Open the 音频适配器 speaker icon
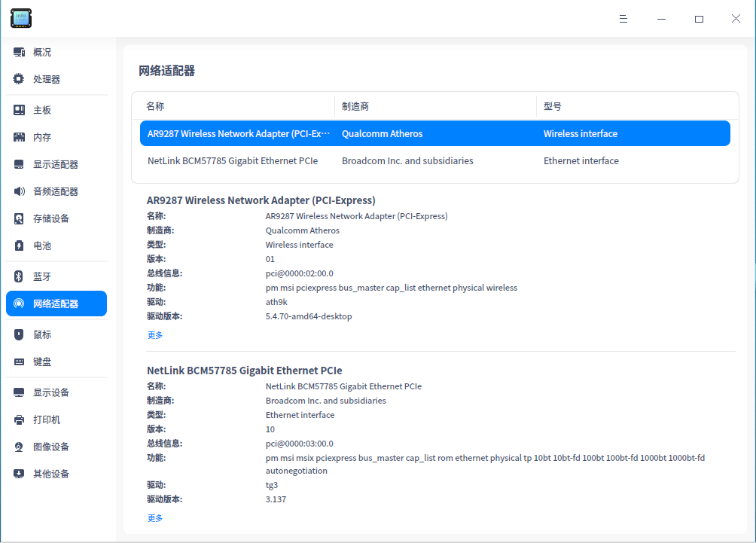 pyautogui.click(x=19, y=191)
